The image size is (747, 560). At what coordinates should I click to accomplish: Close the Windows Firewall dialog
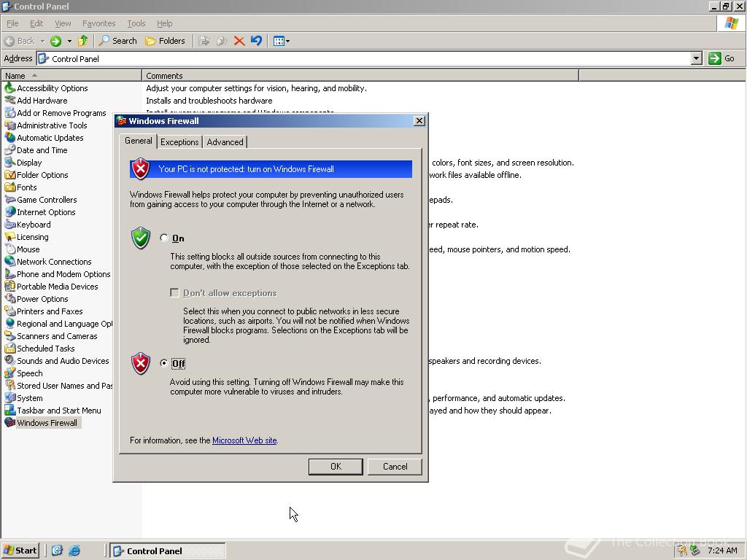point(419,121)
